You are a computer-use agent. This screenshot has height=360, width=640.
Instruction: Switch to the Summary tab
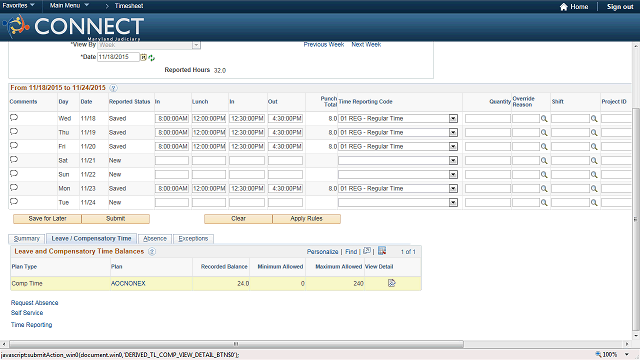tap(27, 238)
